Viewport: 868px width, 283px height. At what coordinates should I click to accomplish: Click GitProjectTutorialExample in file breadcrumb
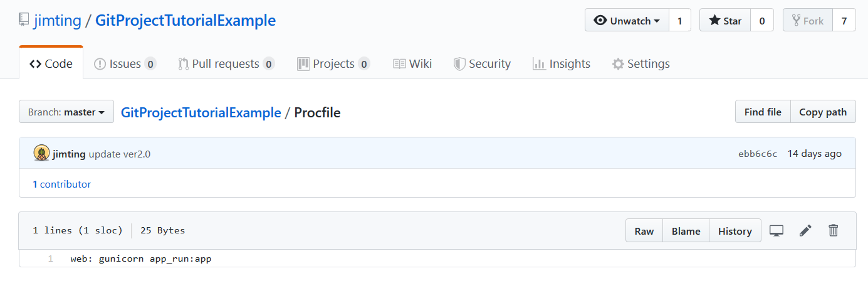[201, 112]
